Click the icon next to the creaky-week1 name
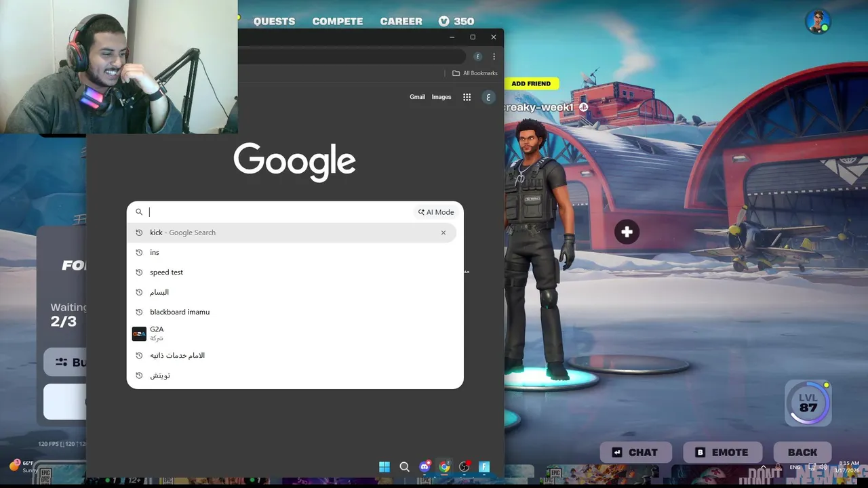 tap(583, 107)
